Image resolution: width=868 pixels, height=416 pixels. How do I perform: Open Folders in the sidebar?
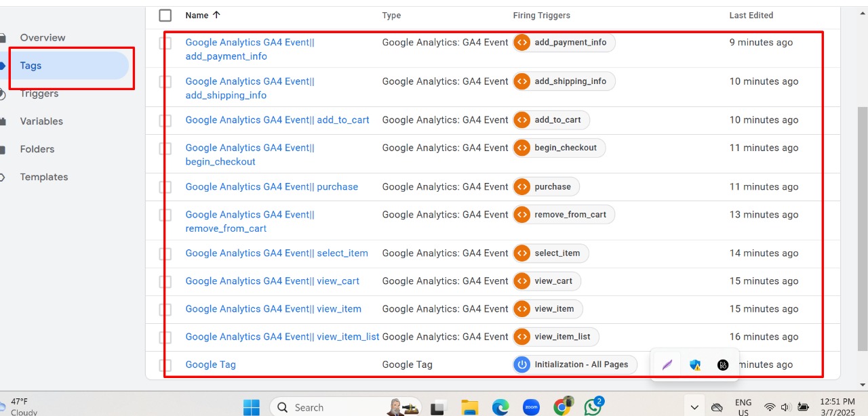tap(37, 149)
